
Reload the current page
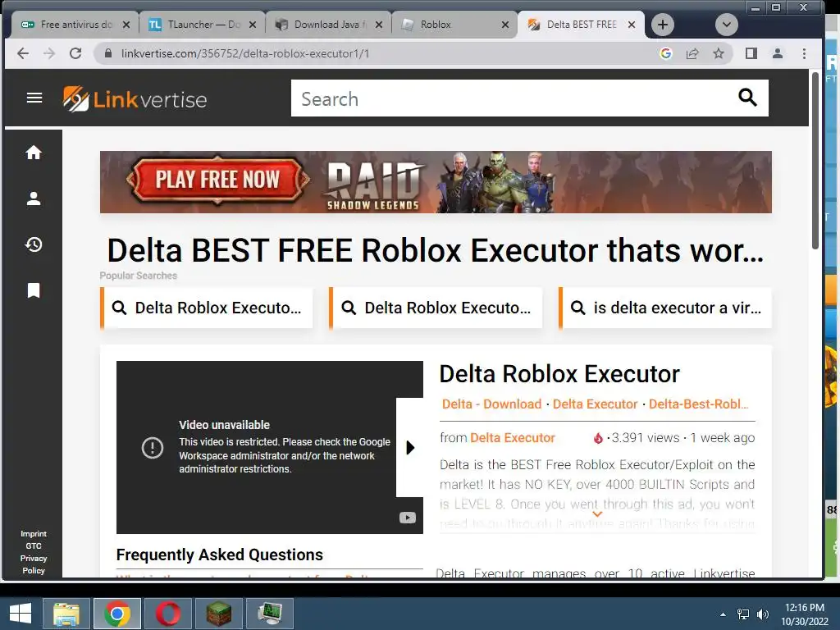(x=75, y=53)
